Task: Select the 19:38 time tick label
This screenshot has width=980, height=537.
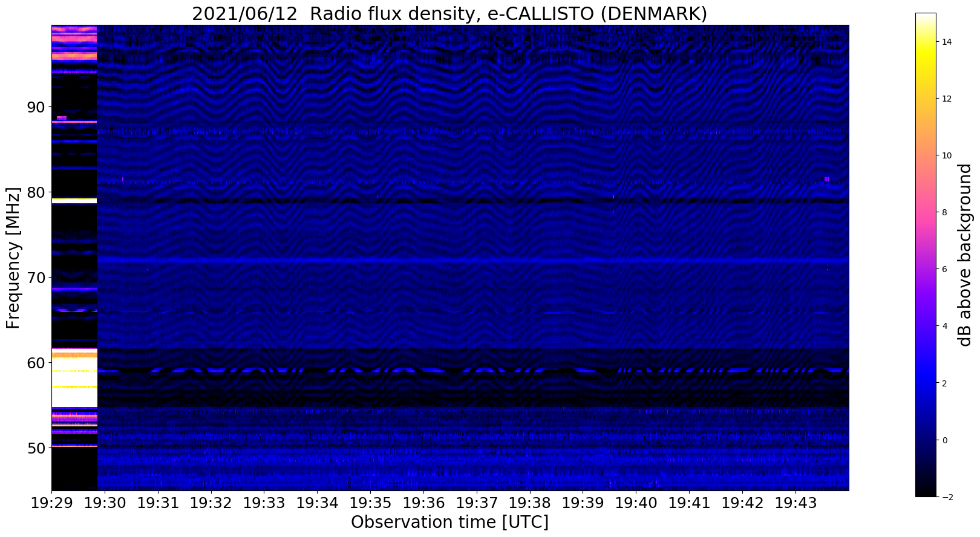Action: [531, 503]
